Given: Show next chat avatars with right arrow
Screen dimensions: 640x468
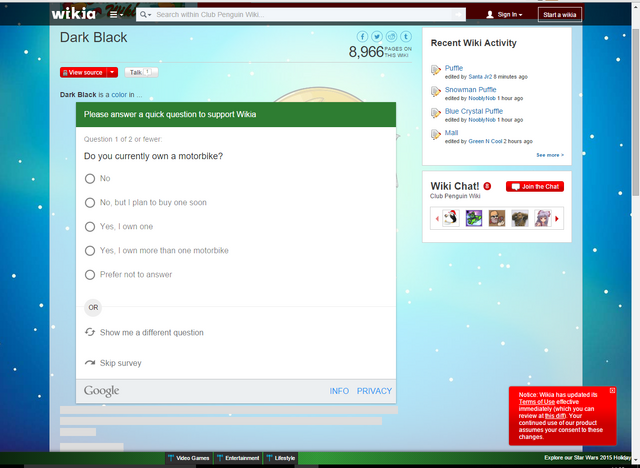Looking at the screenshot, I should [x=557, y=219].
